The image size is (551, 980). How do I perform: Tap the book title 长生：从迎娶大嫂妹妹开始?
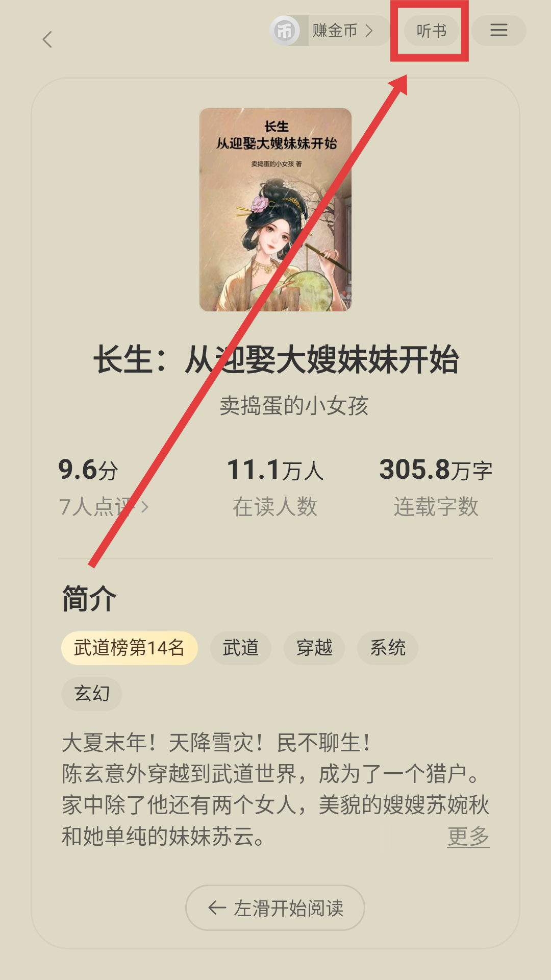click(276, 359)
